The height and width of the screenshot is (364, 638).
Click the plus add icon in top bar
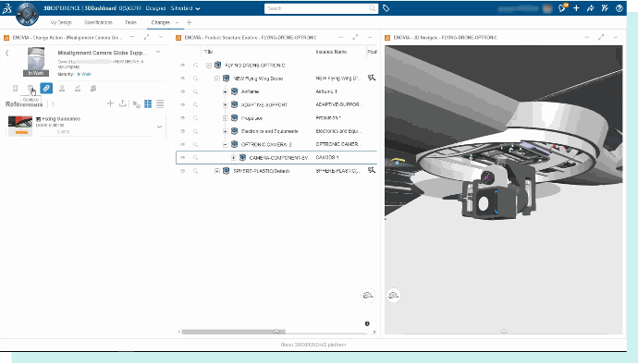[x=576, y=8]
